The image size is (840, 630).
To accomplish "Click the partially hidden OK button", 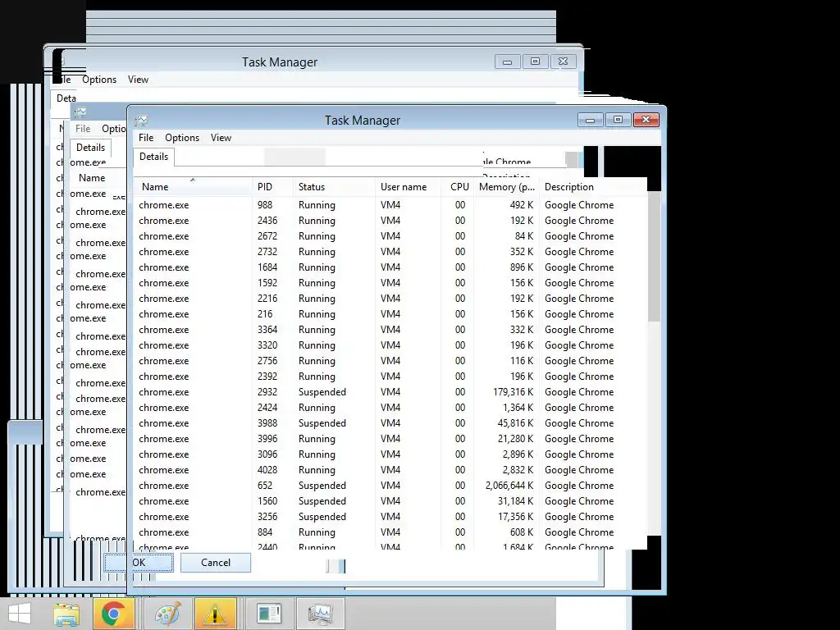I will (139, 563).
